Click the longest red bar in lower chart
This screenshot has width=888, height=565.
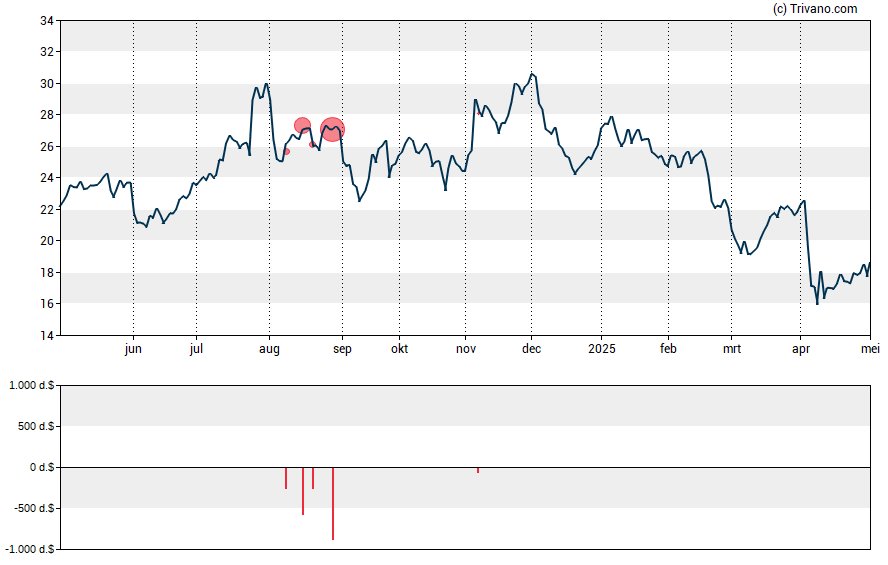(333, 503)
